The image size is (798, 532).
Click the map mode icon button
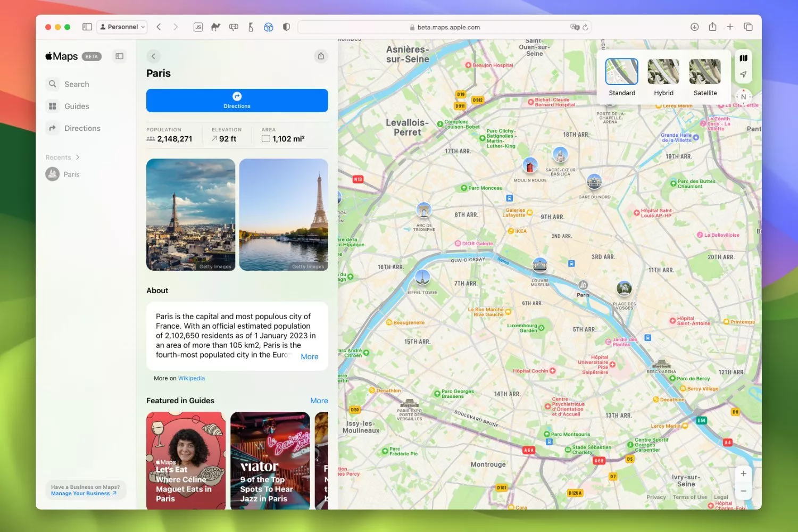tap(743, 58)
